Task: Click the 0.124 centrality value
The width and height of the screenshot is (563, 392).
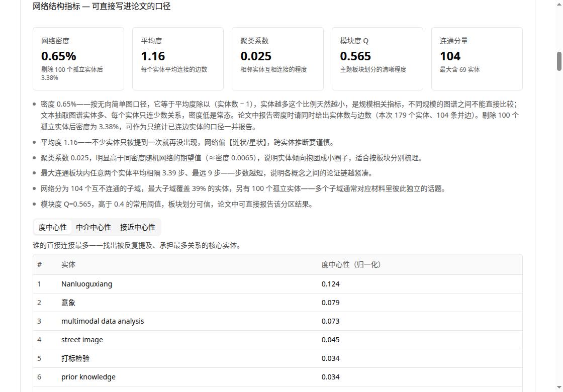Action: pos(330,284)
